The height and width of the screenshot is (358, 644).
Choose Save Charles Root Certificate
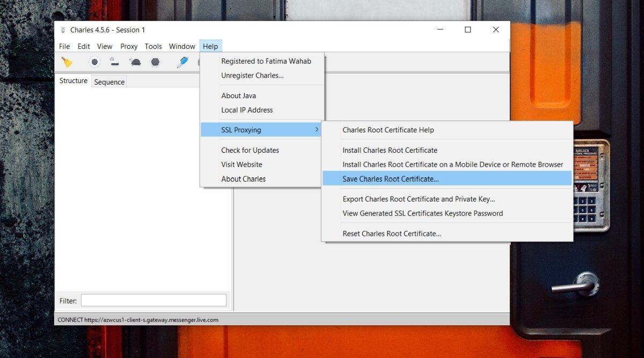pyautogui.click(x=391, y=179)
